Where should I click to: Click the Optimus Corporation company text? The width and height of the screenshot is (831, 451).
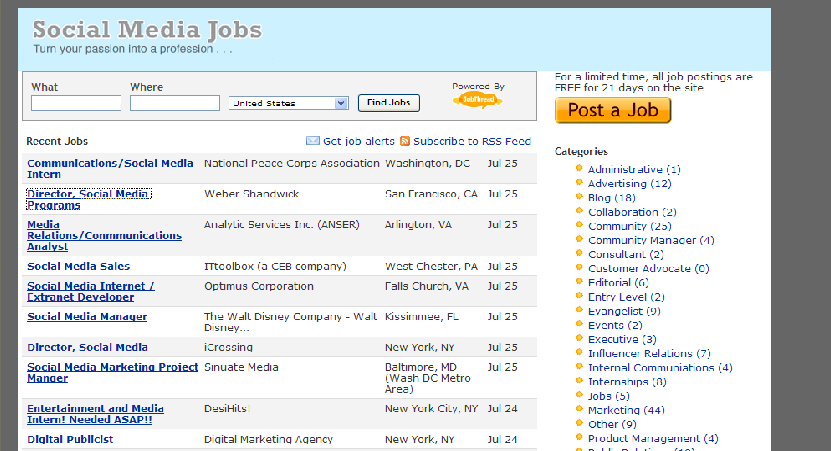(x=259, y=286)
